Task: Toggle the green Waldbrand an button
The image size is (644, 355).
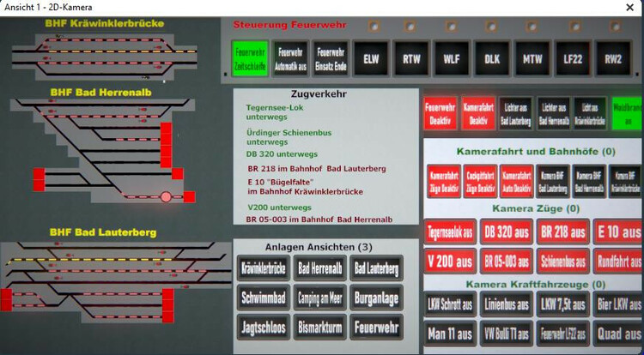Action: [627, 113]
